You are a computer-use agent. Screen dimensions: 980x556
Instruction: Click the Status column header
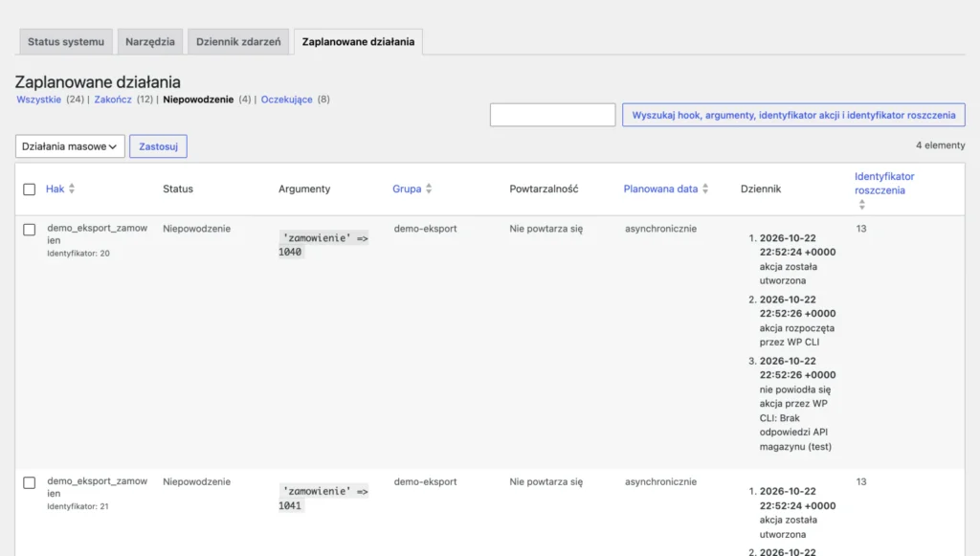point(178,189)
